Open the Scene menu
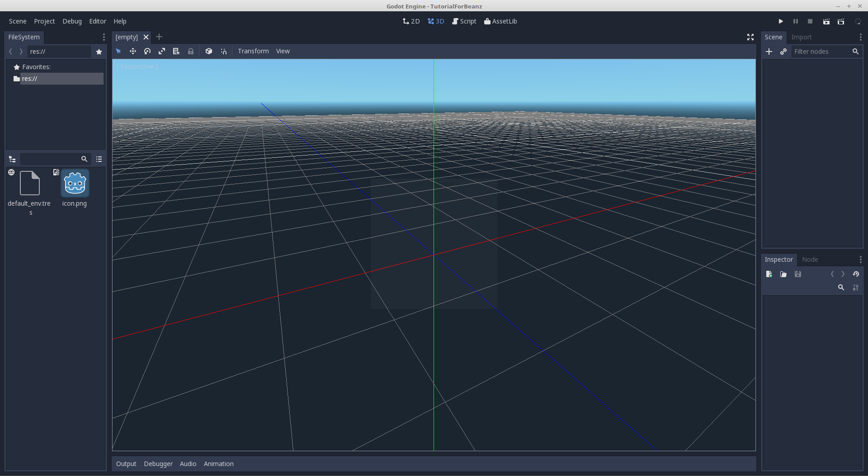868x476 pixels. coord(18,21)
